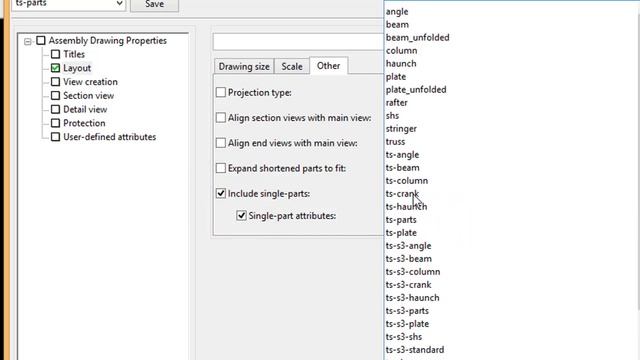Choose ts-column from the list
This screenshot has height=360, width=640.
pos(407,181)
